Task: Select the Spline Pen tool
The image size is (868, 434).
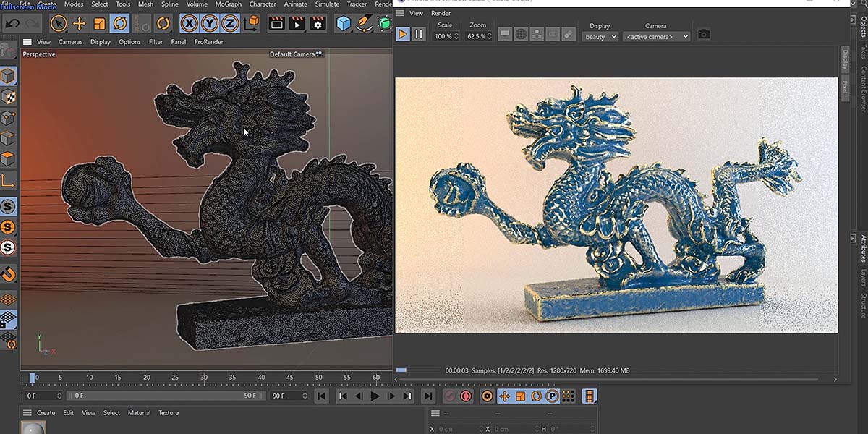Action: [364, 23]
